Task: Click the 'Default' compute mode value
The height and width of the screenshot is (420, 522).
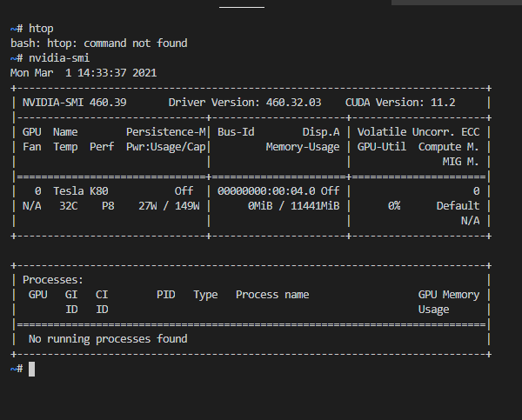Action: tap(458, 206)
